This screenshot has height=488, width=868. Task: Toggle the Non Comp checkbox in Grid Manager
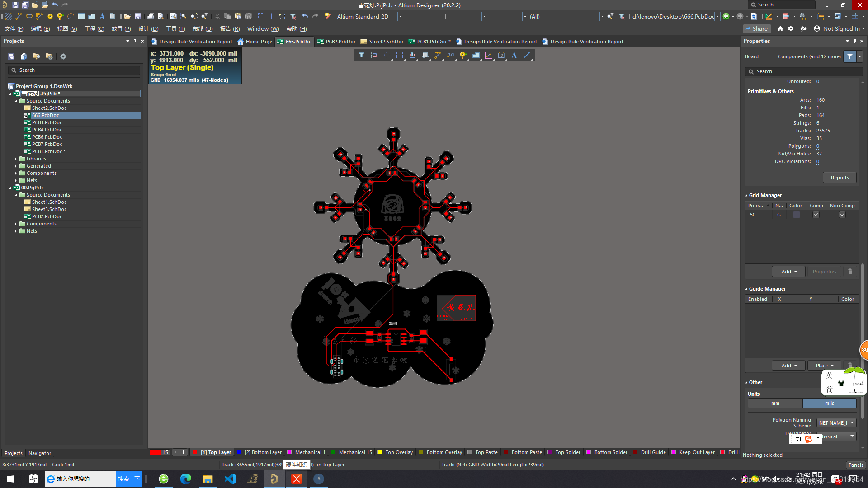[x=842, y=215]
